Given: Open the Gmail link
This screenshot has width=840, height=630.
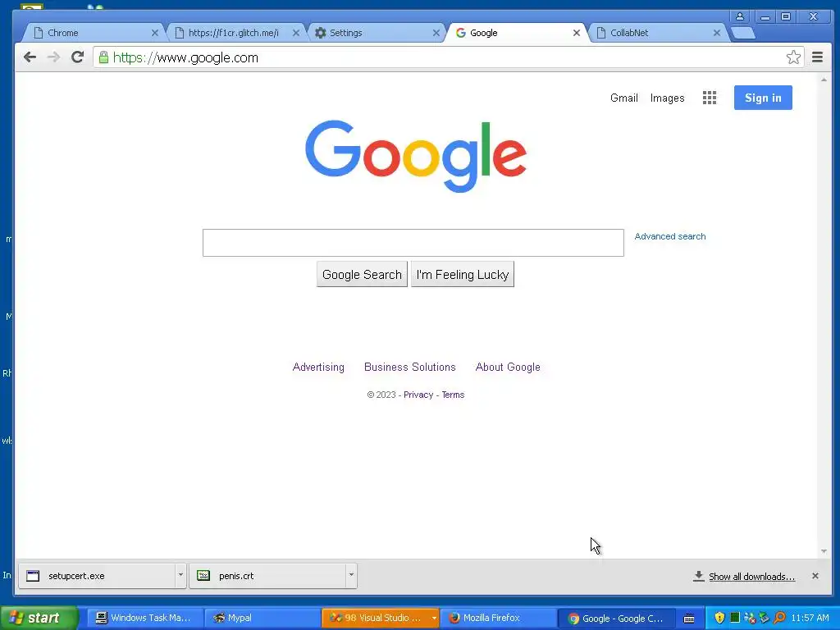Looking at the screenshot, I should click(624, 98).
